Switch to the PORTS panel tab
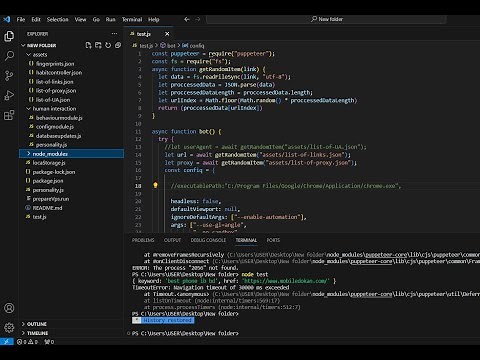Viewport: 480px width, 360px height. pyautogui.click(x=273, y=240)
